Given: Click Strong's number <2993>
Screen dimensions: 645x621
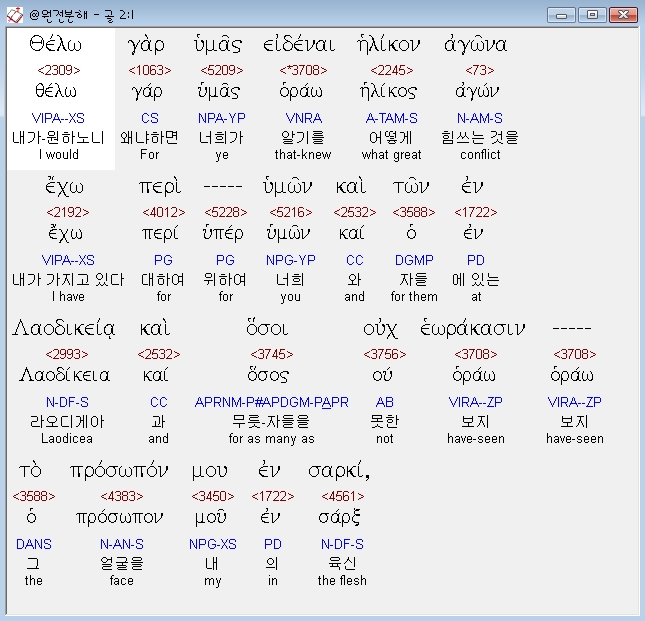Looking at the screenshot, I should pyautogui.click(x=67, y=355).
